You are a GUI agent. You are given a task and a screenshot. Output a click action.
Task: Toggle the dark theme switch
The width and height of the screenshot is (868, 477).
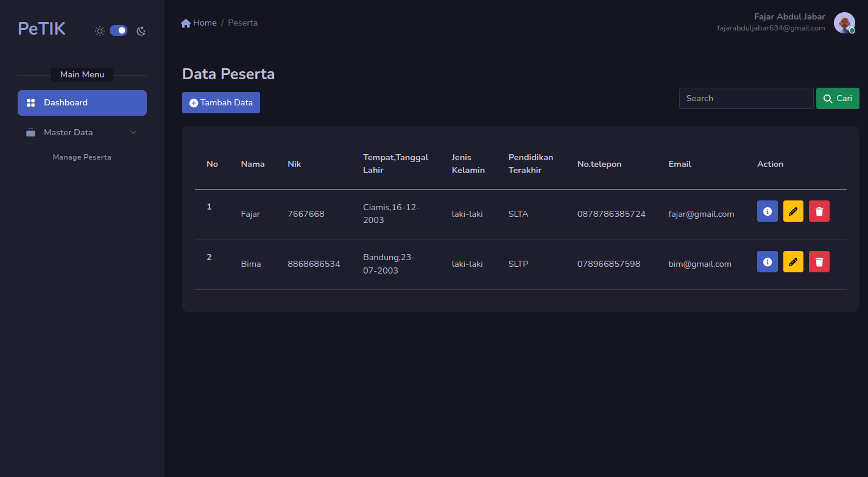(x=119, y=30)
